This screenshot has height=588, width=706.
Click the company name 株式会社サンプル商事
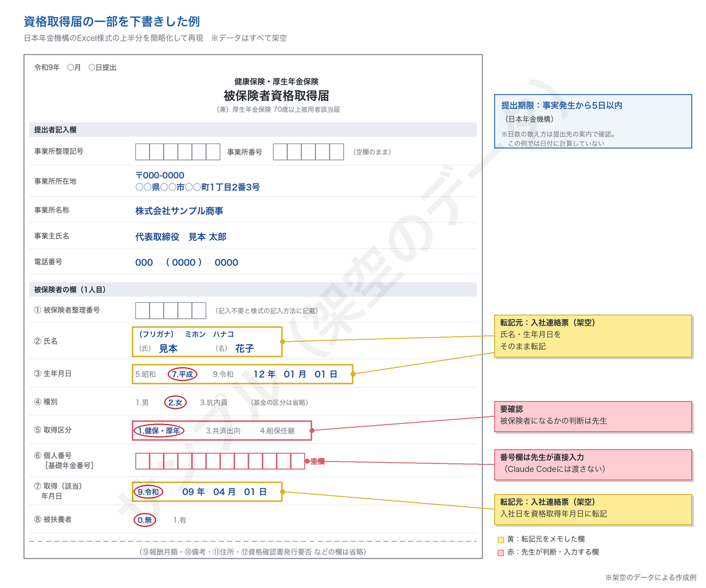pos(179,211)
